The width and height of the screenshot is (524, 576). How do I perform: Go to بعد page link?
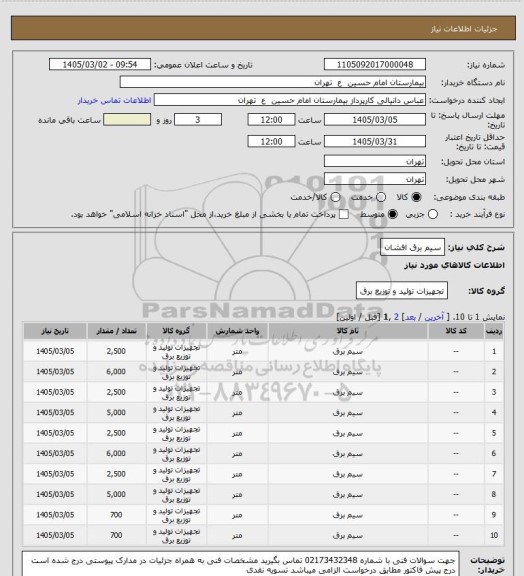coord(410,317)
